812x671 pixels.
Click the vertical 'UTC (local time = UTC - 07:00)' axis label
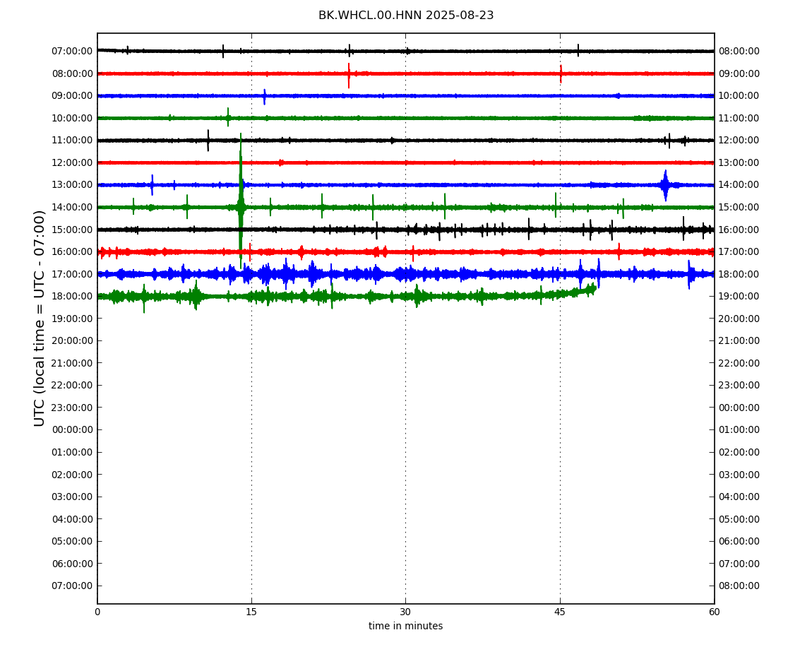click(x=40, y=318)
